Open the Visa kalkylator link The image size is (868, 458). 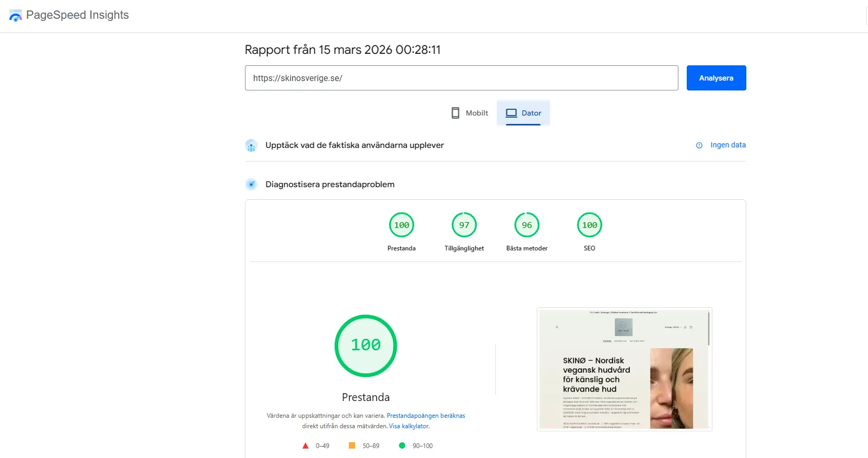coord(409,426)
